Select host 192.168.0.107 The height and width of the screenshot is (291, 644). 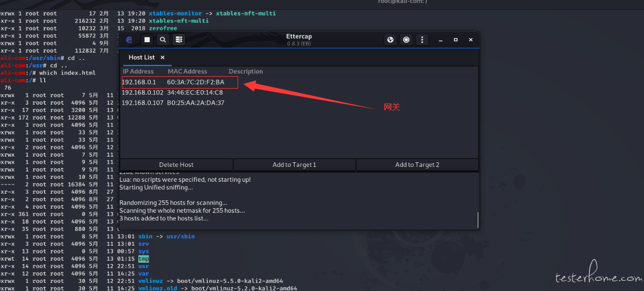point(299,103)
